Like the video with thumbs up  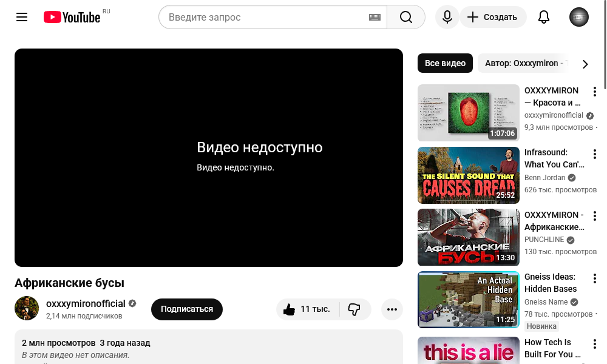pyautogui.click(x=308, y=309)
